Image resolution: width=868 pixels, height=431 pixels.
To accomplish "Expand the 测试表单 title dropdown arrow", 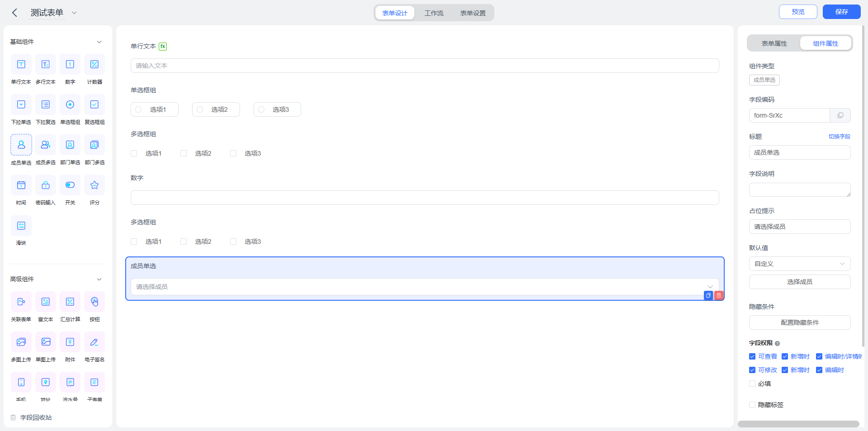I will pos(74,13).
